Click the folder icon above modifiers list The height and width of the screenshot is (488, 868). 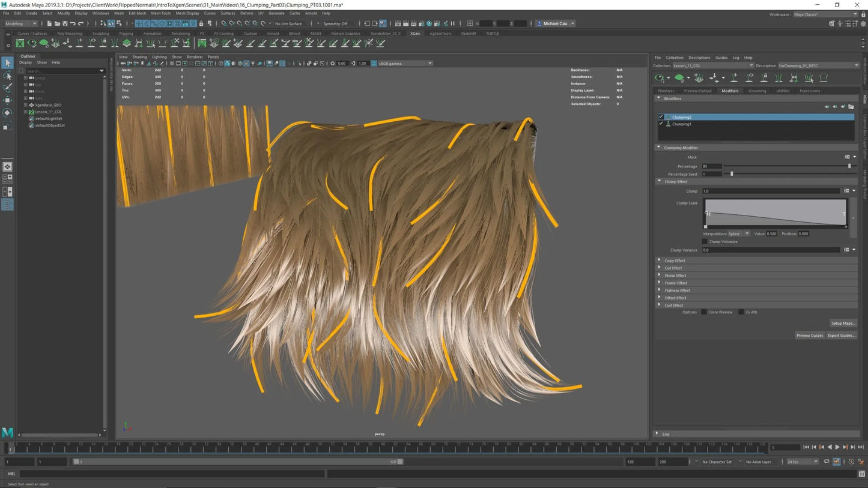point(851,107)
